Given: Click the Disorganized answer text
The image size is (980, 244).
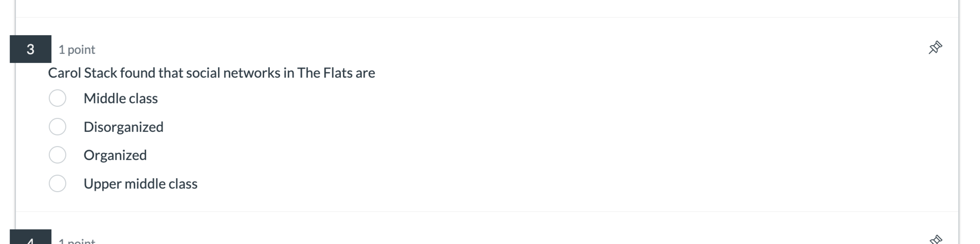Looking at the screenshot, I should coord(124,127).
